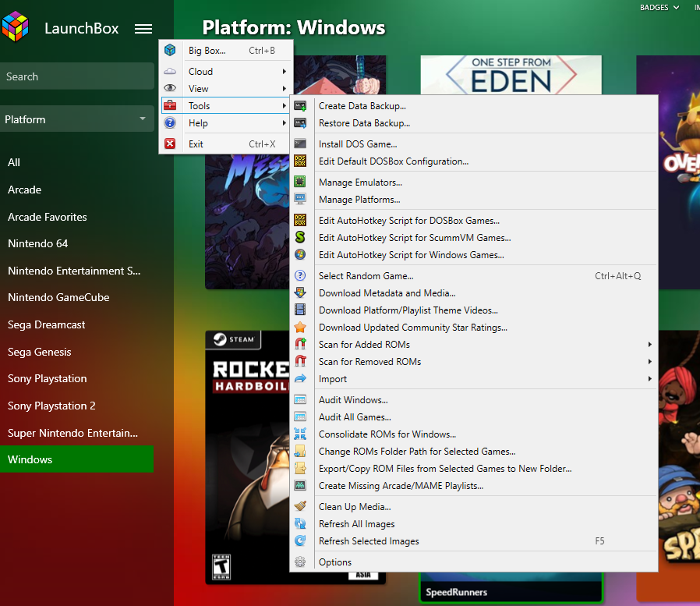Click the Clean Up Media broom icon
The width and height of the screenshot is (700, 606).
tap(300, 506)
